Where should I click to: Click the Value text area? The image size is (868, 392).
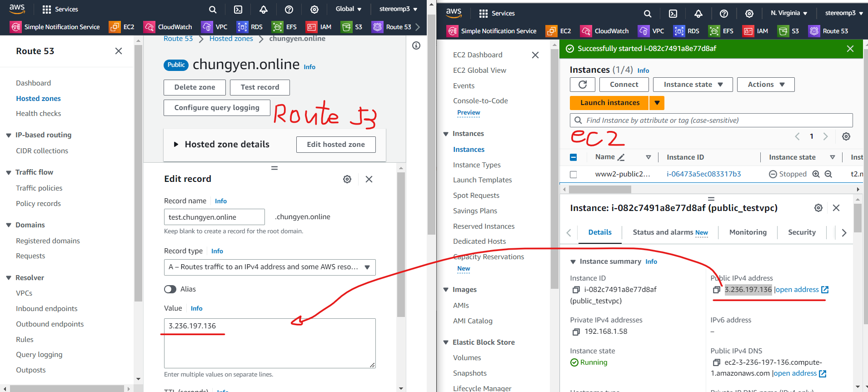point(270,343)
